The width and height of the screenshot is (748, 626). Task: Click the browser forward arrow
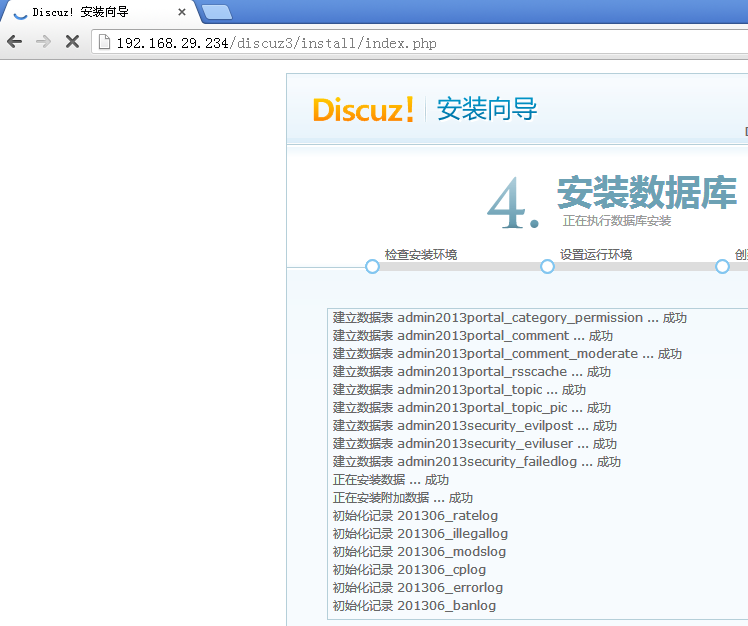tap(43, 42)
